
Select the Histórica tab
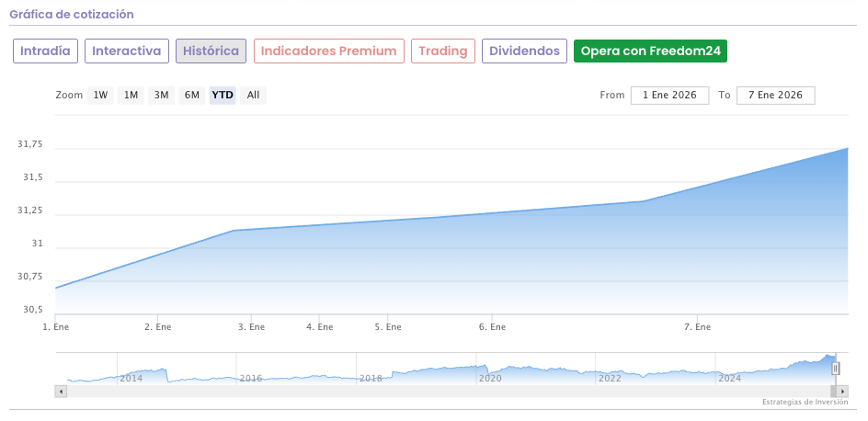coord(211,51)
